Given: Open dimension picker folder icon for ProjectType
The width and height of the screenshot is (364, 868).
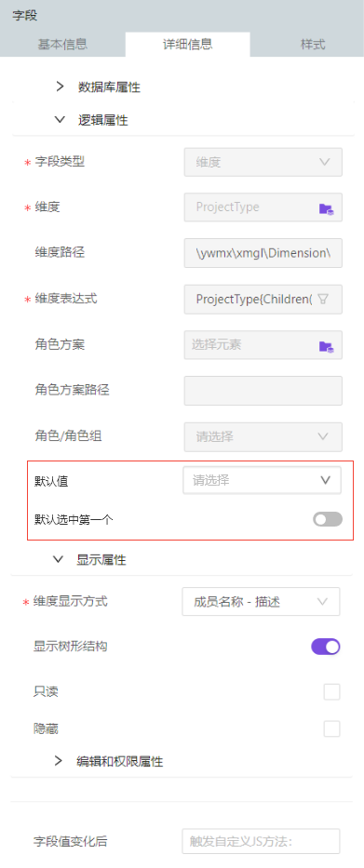Looking at the screenshot, I should (327, 208).
